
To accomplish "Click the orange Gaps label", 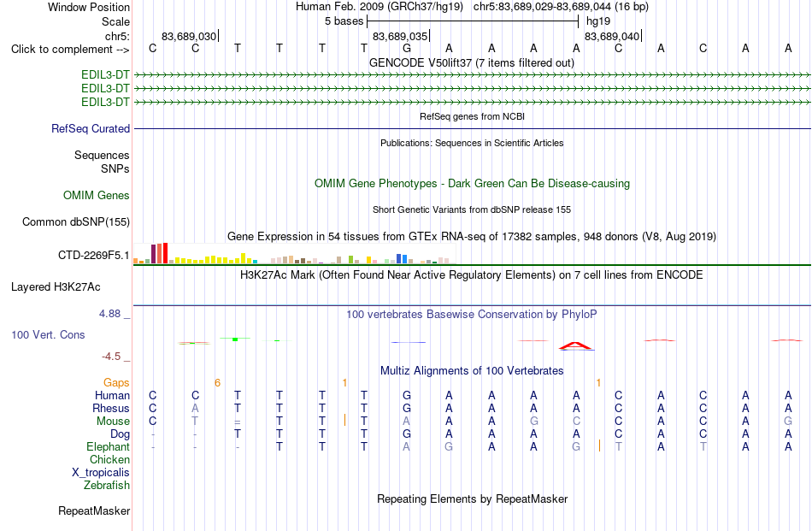I will pyautogui.click(x=116, y=382).
